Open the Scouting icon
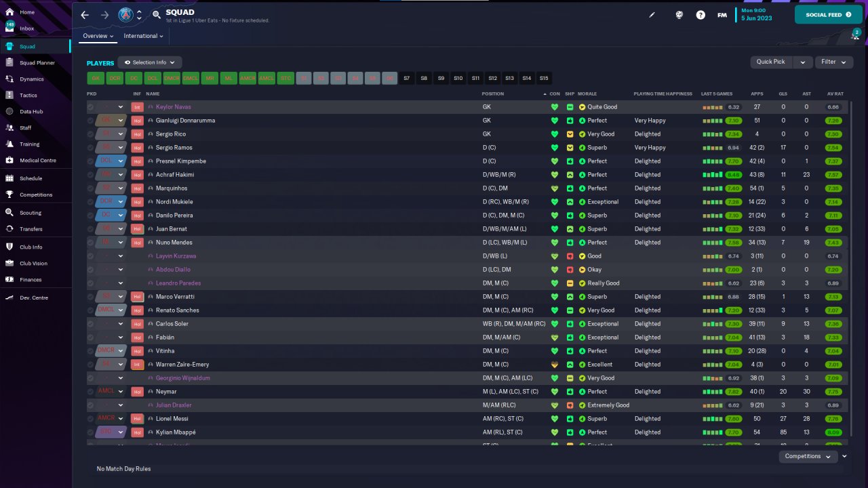The height and width of the screenshot is (488, 868). [x=9, y=212]
